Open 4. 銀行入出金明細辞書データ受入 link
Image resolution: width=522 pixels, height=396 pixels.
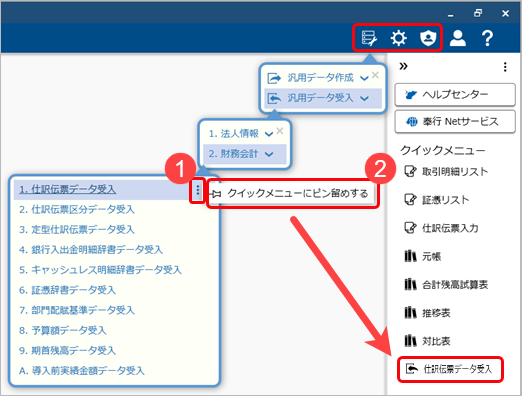click(x=91, y=250)
